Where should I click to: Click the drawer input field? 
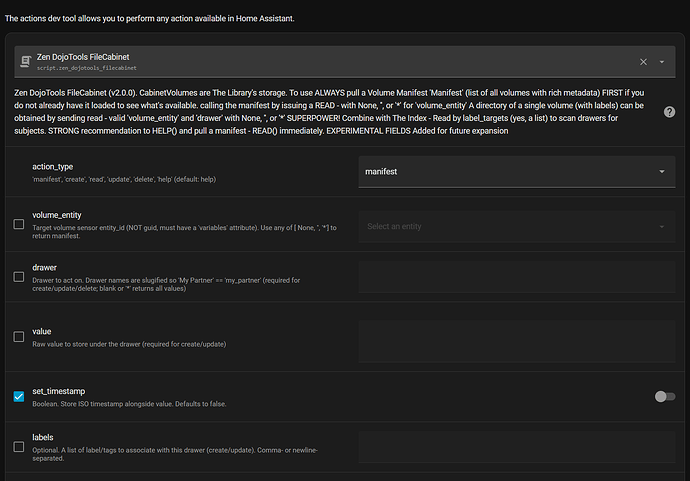click(517, 277)
